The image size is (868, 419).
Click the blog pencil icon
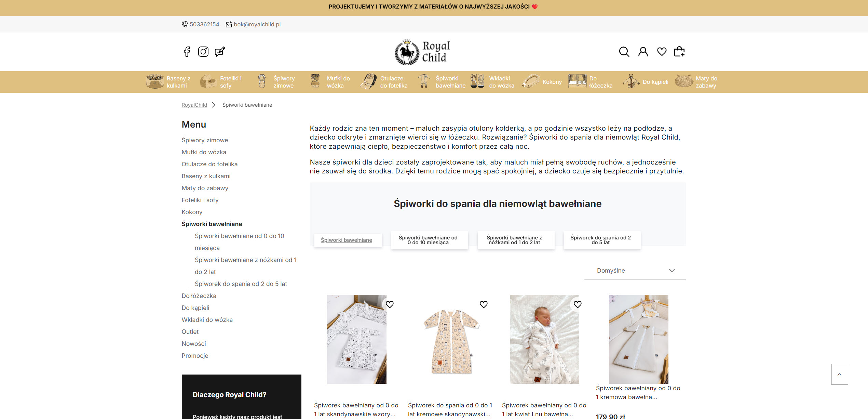tap(220, 52)
